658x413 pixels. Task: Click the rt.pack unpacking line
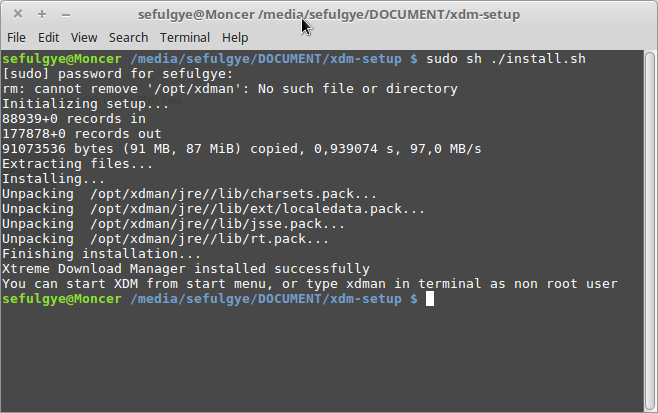[166, 239]
